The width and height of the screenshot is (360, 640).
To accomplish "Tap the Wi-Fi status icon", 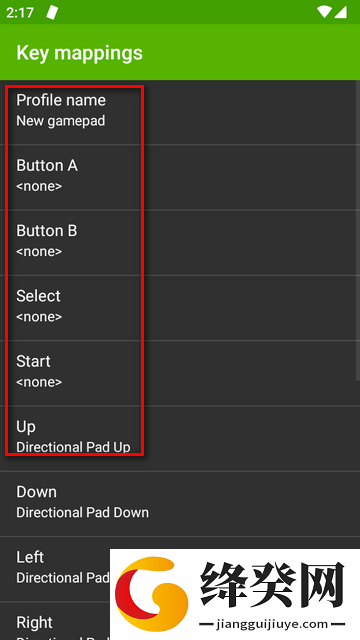I will [324, 12].
